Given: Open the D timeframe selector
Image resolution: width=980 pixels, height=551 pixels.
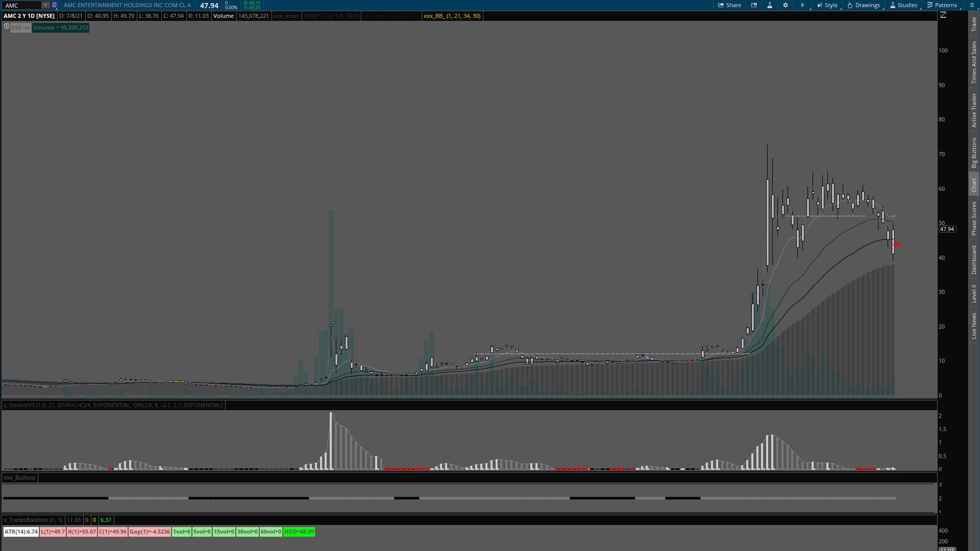Looking at the screenshot, I should tap(802, 5).
